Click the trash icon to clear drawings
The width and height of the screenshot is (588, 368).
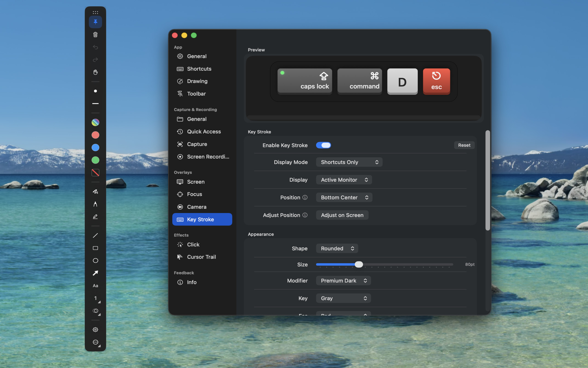click(x=95, y=34)
